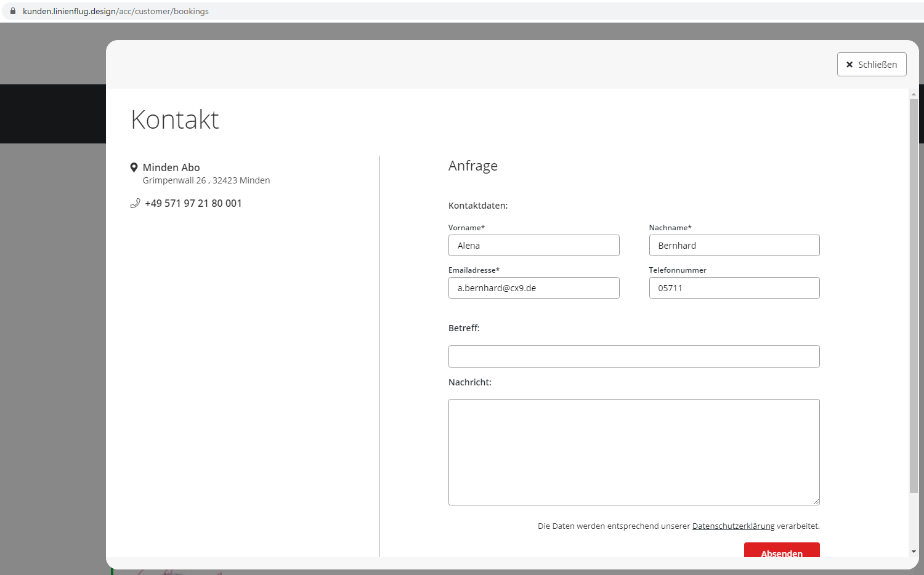This screenshot has height=575, width=924.
Task: Click the phone number +49 571 97 21 80 001
Action: [x=193, y=203]
